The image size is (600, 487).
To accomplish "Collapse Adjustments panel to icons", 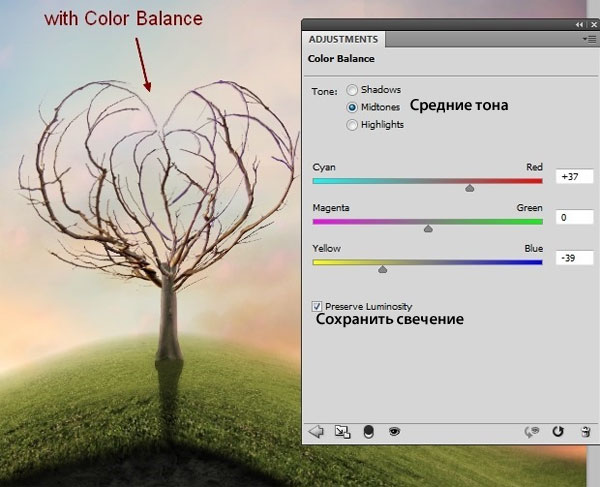I will (579, 24).
